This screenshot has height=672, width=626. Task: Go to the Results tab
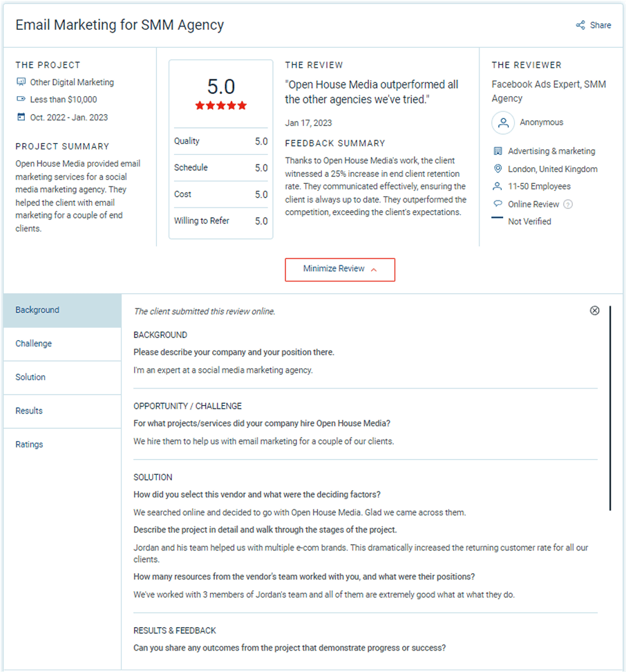pyautogui.click(x=62, y=411)
